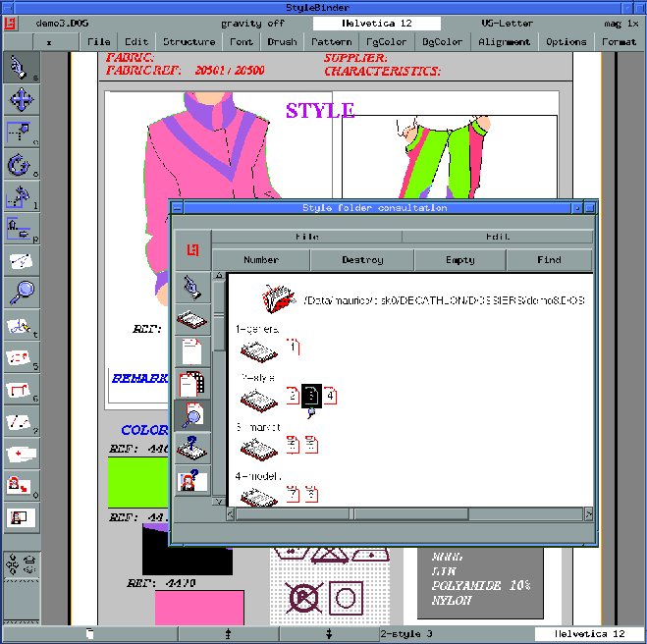Select the move (four-arrow) tool

(x=20, y=100)
